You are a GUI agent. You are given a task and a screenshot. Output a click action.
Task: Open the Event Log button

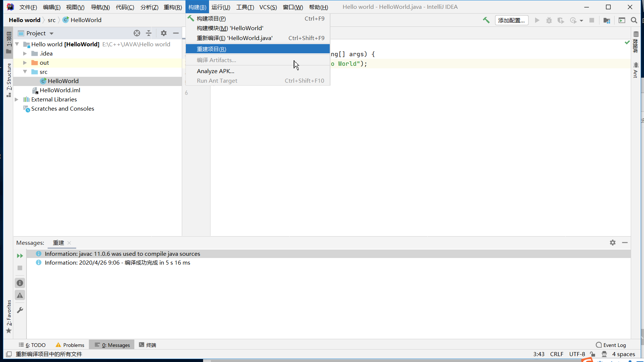click(x=611, y=345)
